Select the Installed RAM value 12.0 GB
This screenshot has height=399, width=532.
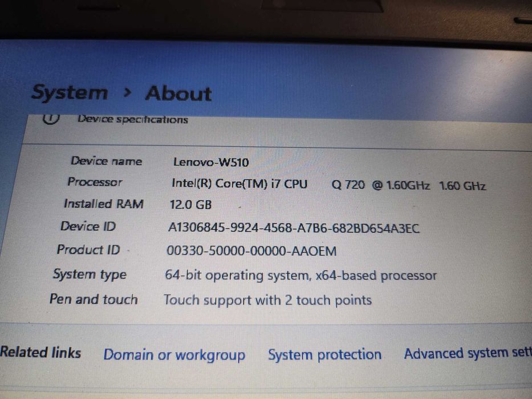[190, 205]
